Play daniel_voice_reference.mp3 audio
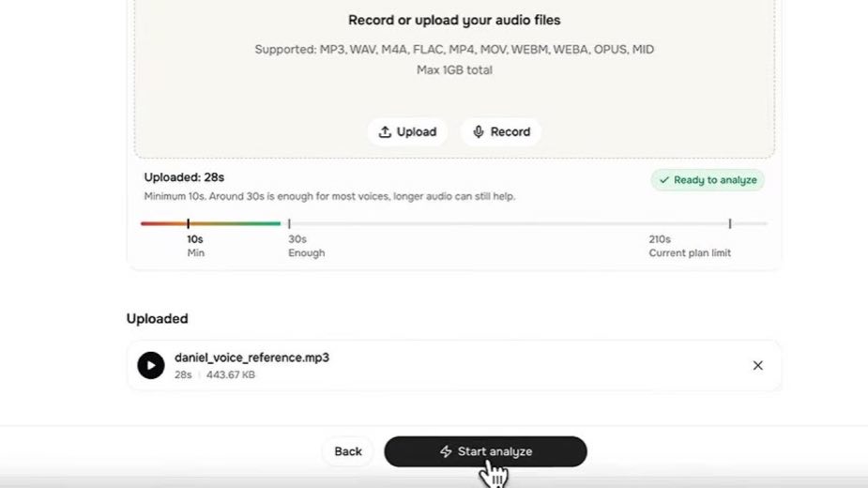The height and width of the screenshot is (488, 868). pyautogui.click(x=151, y=366)
